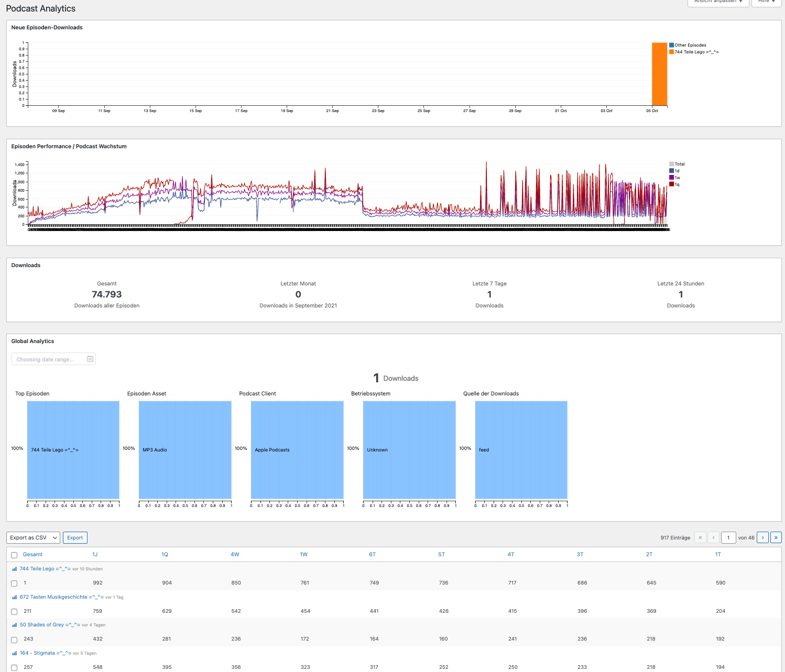Click the Choosing date range input field

(53, 359)
